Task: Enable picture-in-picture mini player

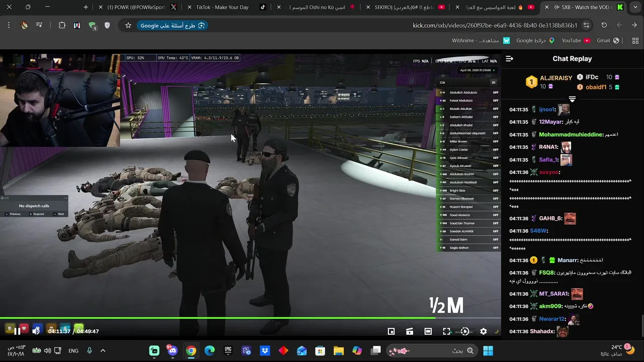Action: click(x=391, y=331)
